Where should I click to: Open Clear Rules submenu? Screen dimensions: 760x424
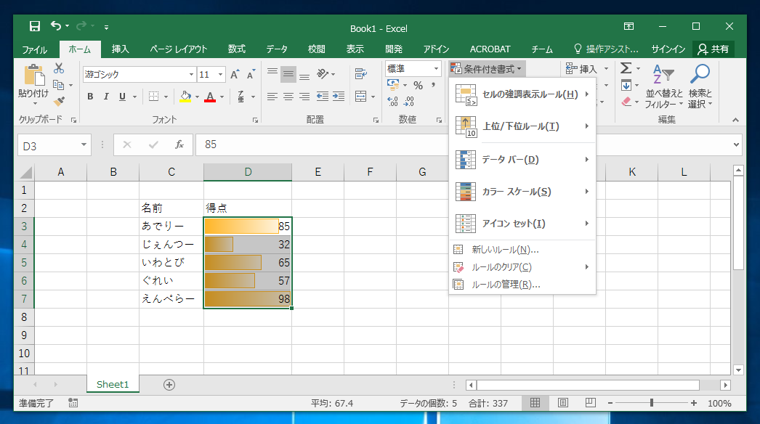(x=522, y=267)
